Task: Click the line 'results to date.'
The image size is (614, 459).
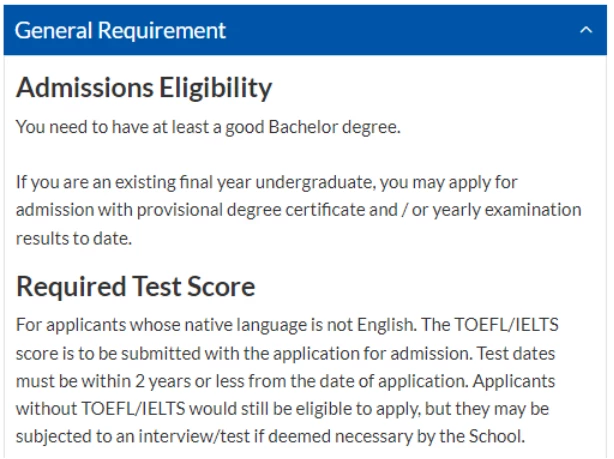Action: tap(74, 238)
